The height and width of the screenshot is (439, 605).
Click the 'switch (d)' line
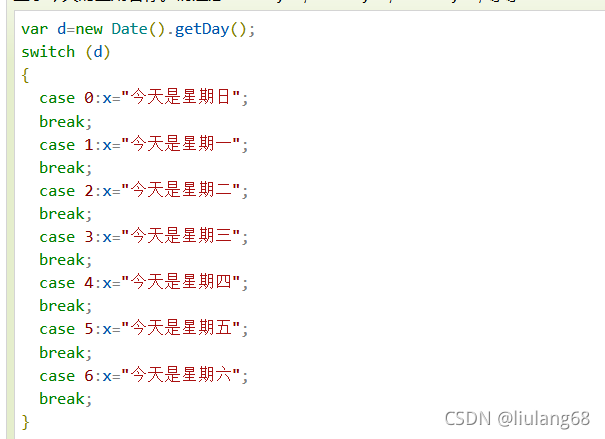click(66, 52)
